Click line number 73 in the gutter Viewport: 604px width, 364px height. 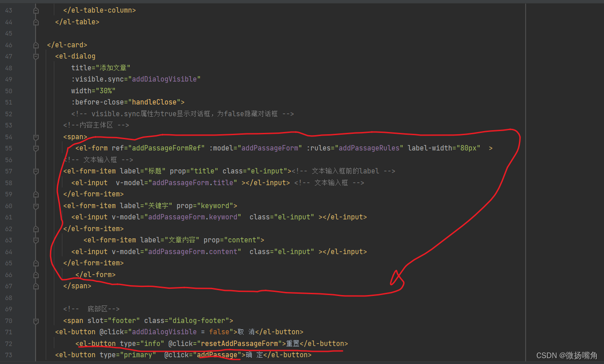coord(9,355)
